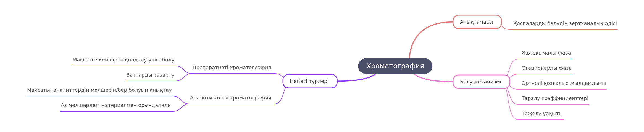Select the Препаративті хроматография node
The height and width of the screenshot is (132, 644).
coord(232,68)
